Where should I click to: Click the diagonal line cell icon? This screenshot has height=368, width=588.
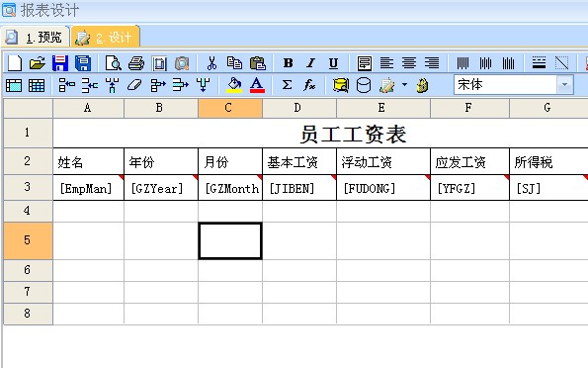pyautogui.click(x=561, y=63)
